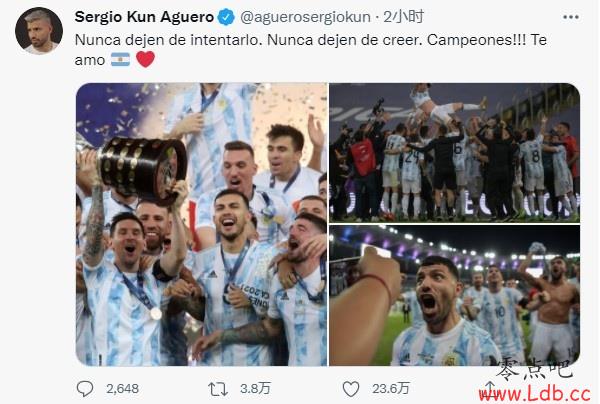Screen dimensions: 600x404
Task: Click the 23.6万 like count
Action: point(391,389)
